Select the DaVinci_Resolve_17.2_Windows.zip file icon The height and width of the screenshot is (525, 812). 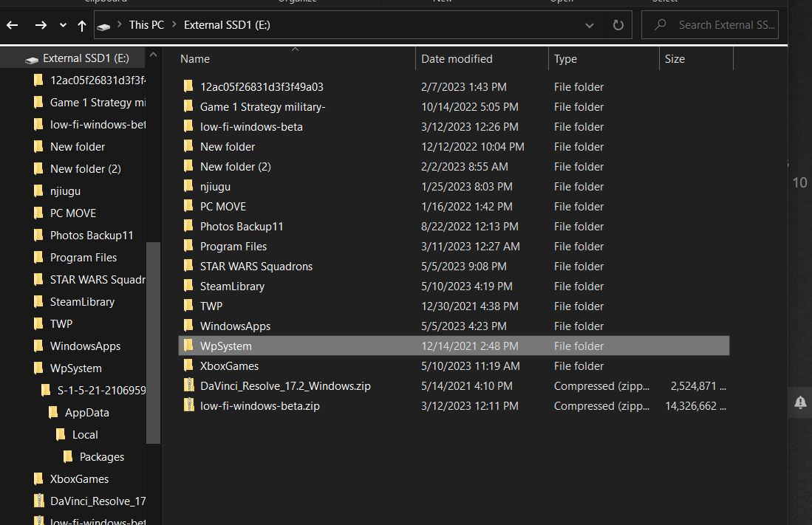pyautogui.click(x=189, y=385)
